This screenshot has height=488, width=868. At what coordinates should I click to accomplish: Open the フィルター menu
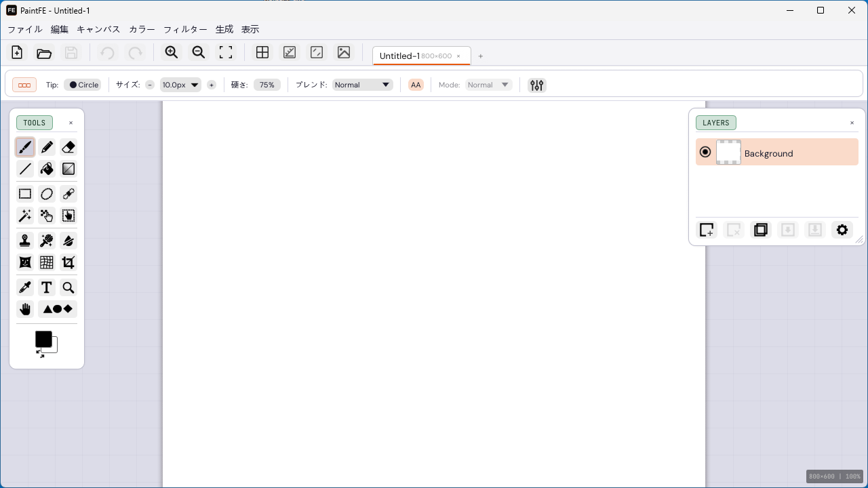(x=185, y=29)
